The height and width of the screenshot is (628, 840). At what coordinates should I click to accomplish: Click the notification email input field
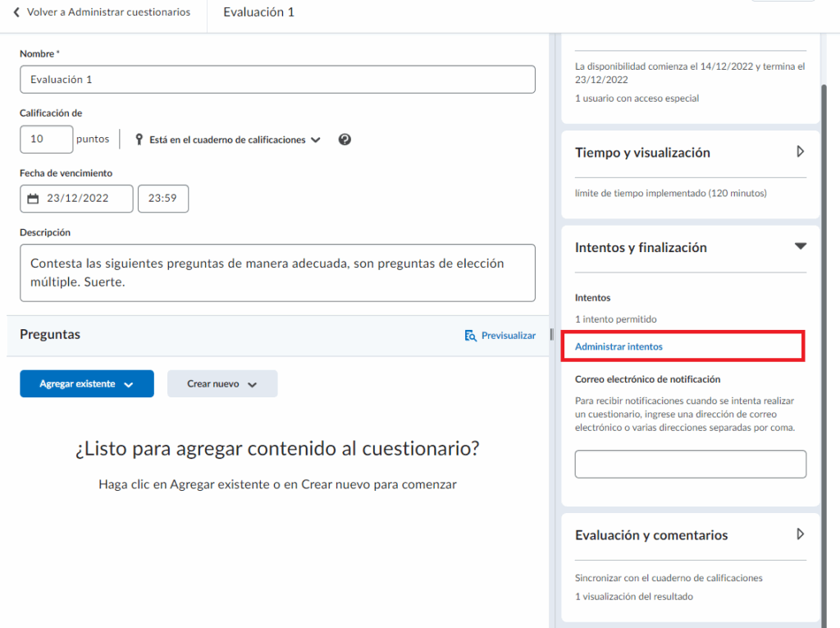coord(690,464)
